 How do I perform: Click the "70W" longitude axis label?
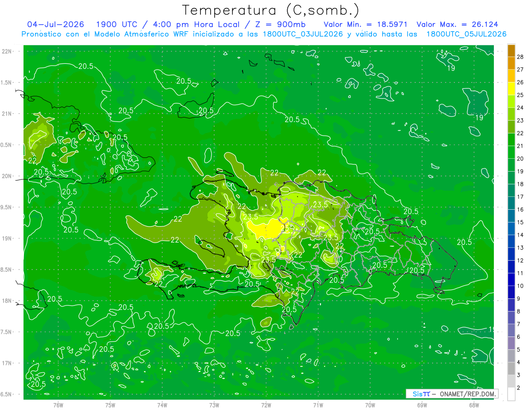pos(370,405)
